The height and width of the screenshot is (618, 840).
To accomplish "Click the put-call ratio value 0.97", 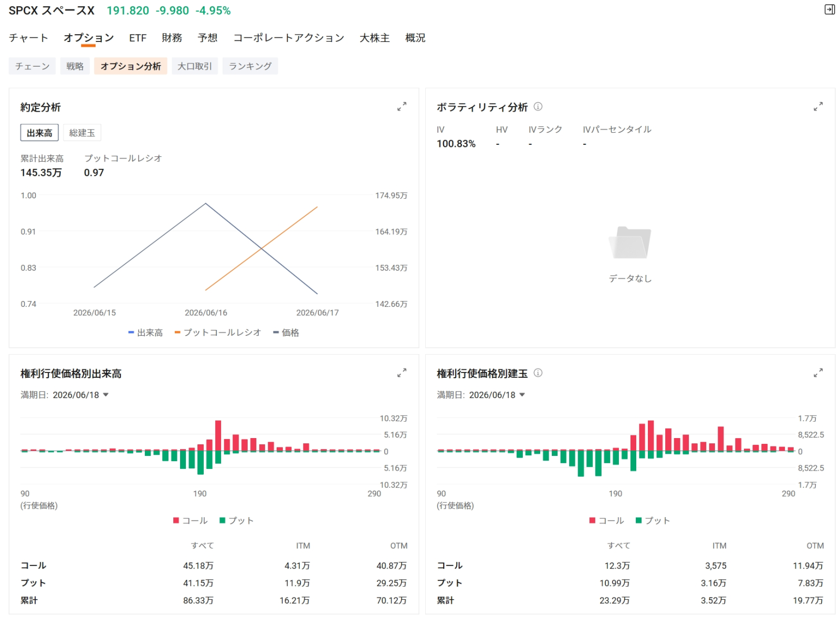I will point(94,173).
